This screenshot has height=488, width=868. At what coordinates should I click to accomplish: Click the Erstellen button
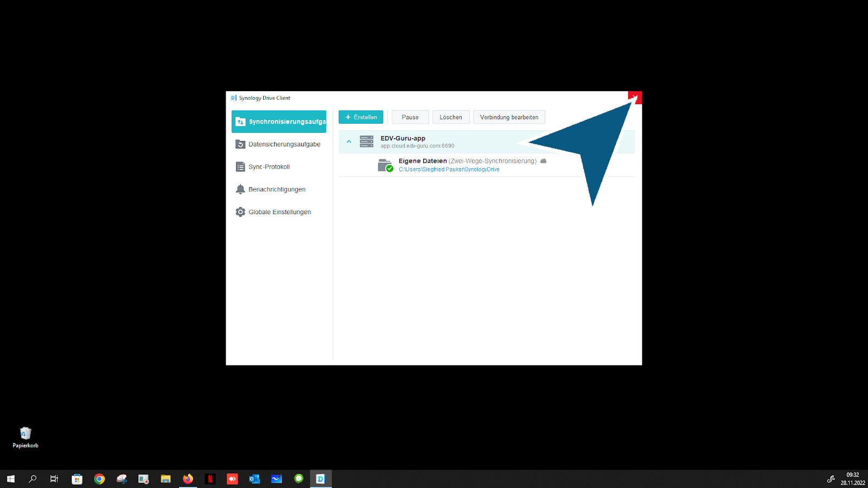[x=361, y=117]
